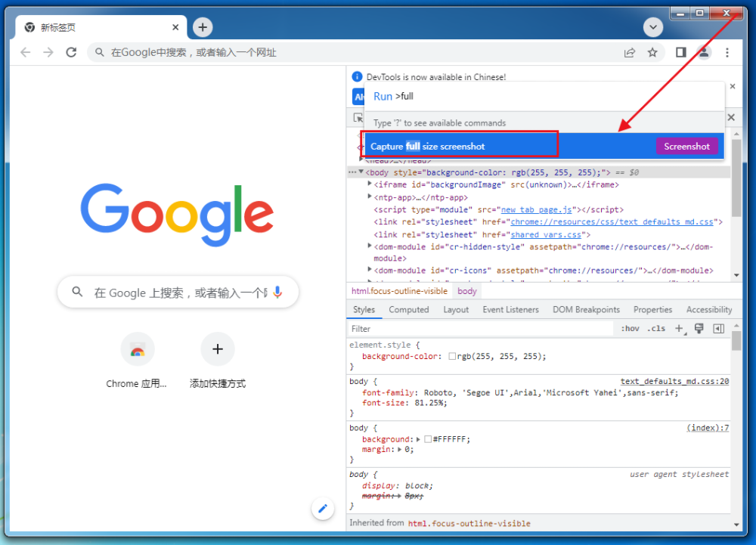Open the text_defaults_md.css:20 source link
This screenshot has width=756, height=545.
click(x=674, y=381)
